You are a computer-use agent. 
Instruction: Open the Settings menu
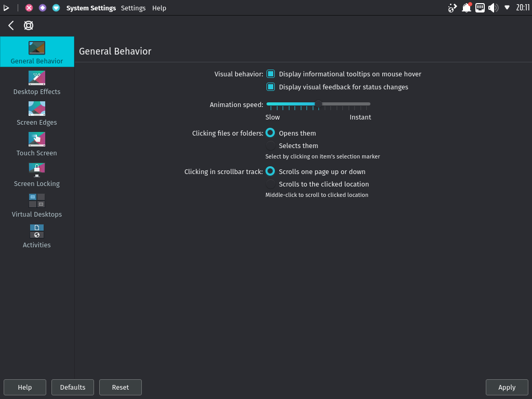click(x=133, y=8)
